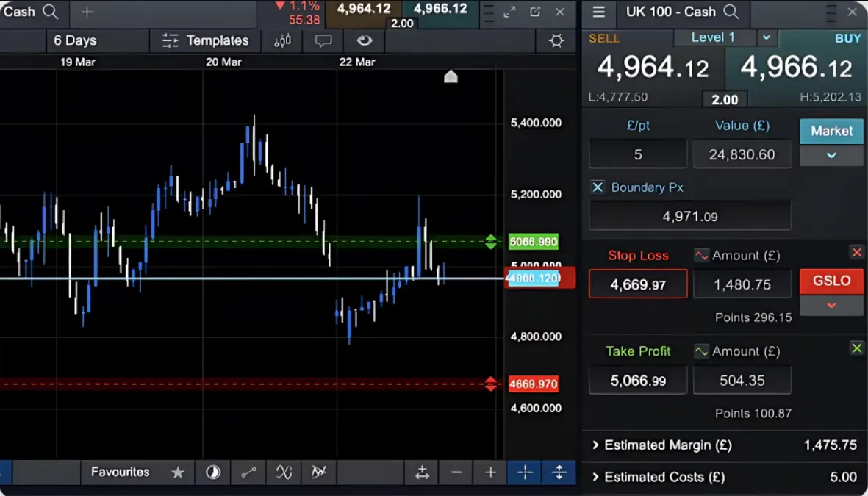Expand the chevron under GSLO
868x496 pixels.
point(831,305)
